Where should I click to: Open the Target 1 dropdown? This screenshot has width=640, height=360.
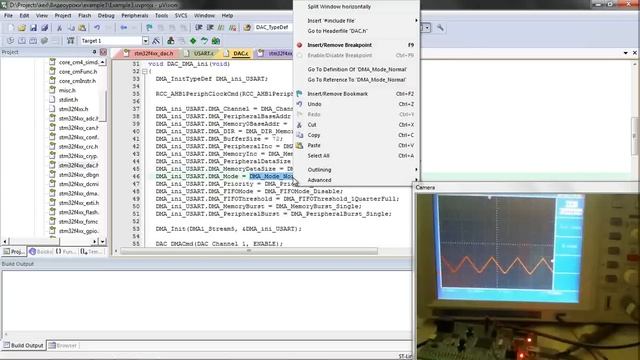point(145,41)
